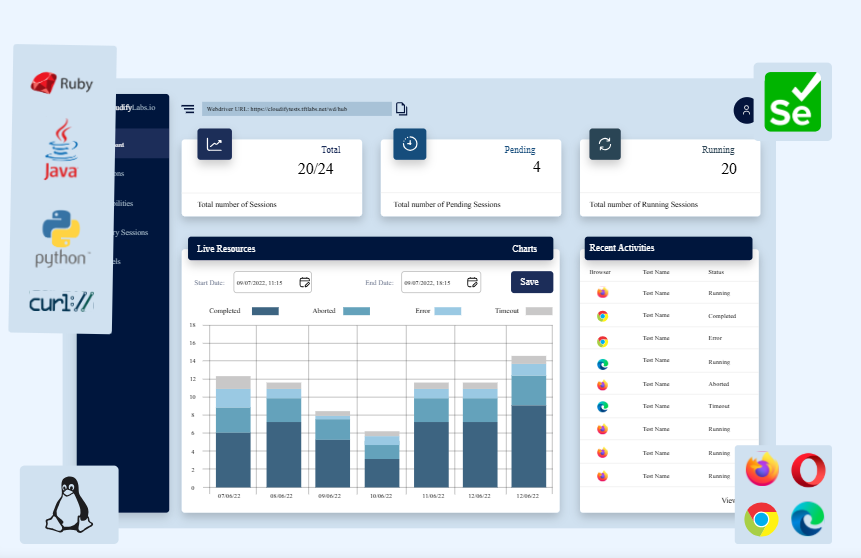Click Chrome icon in the Completed row
The height and width of the screenshot is (558, 861).
(x=602, y=316)
